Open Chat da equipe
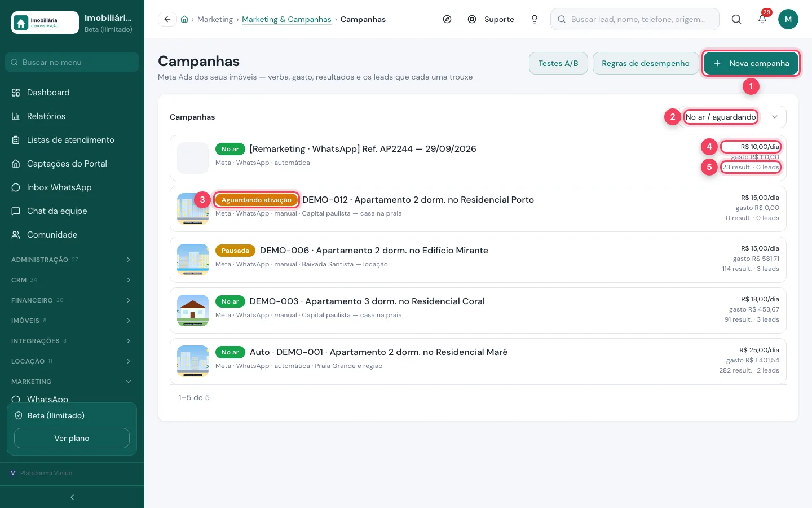The height and width of the screenshot is (508, 812). 72,211
